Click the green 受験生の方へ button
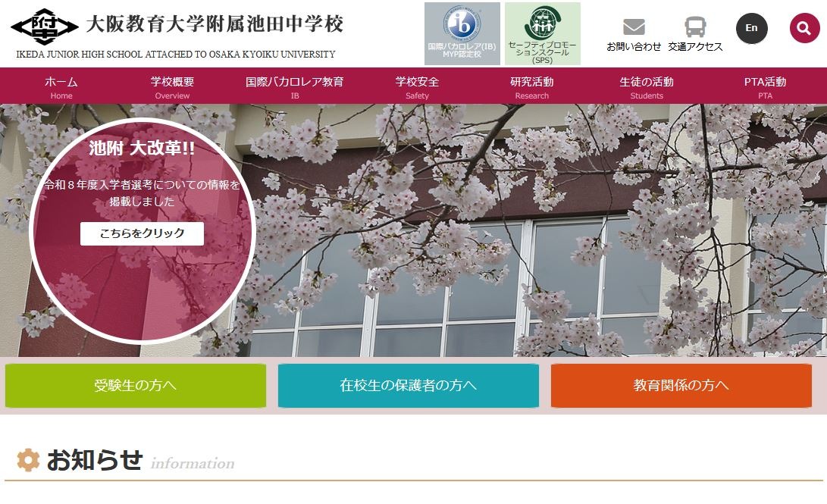This screenshot has height=504, width=827. tap(136, 385)
